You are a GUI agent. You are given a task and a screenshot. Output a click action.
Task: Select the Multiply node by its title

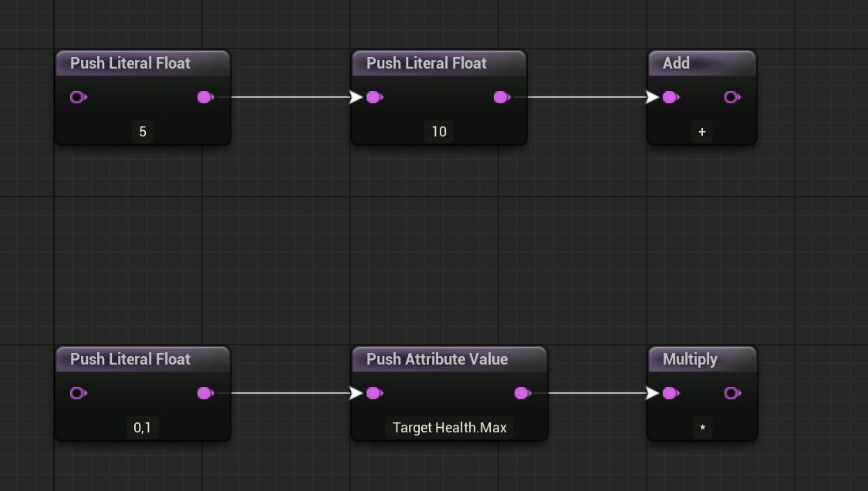[690, 359]
